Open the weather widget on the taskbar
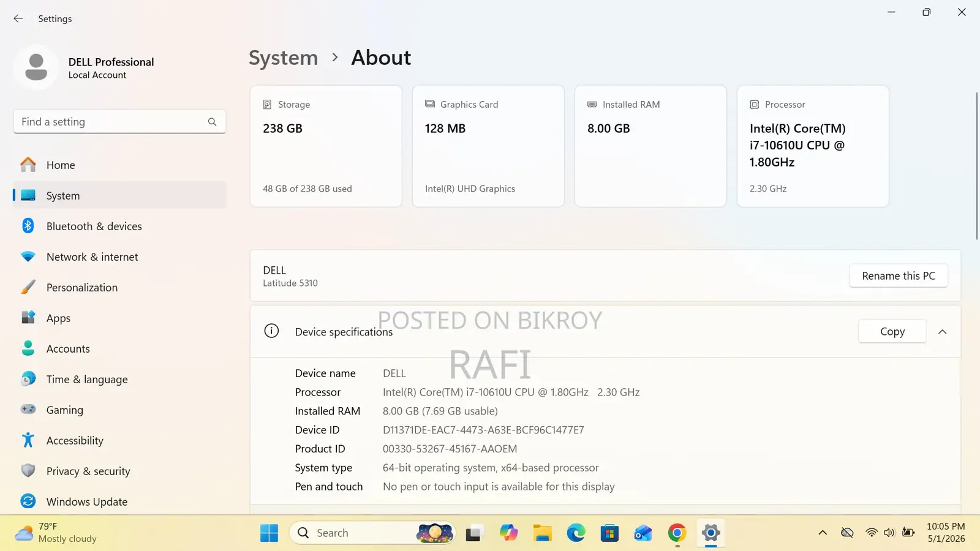 pyautogui.click(x=56, y=533)
